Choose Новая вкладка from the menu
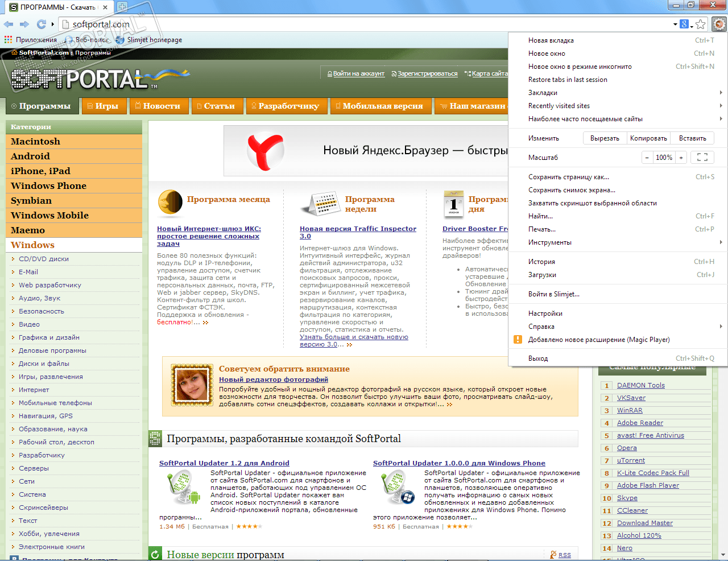The height and width of the screenshot is (561, 728). (618, 40)
